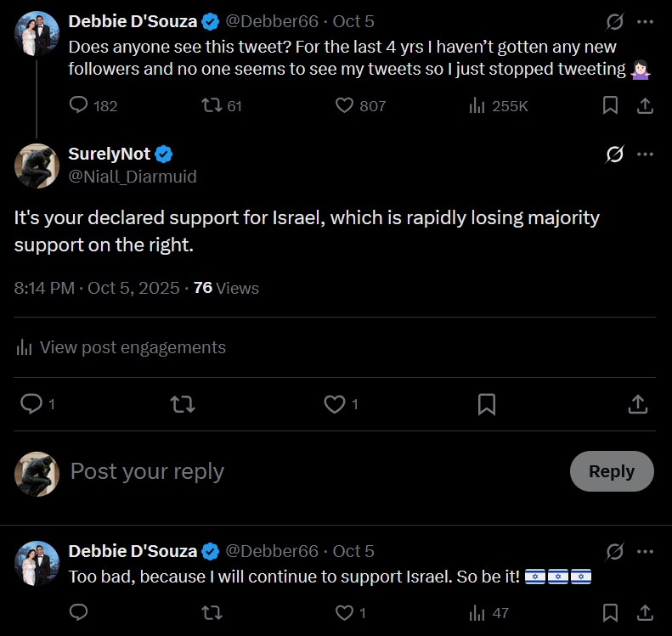This screenshot has height=636, width=672.
Task: Open more options on SurelyNot's post
Action: coord(645,155)
